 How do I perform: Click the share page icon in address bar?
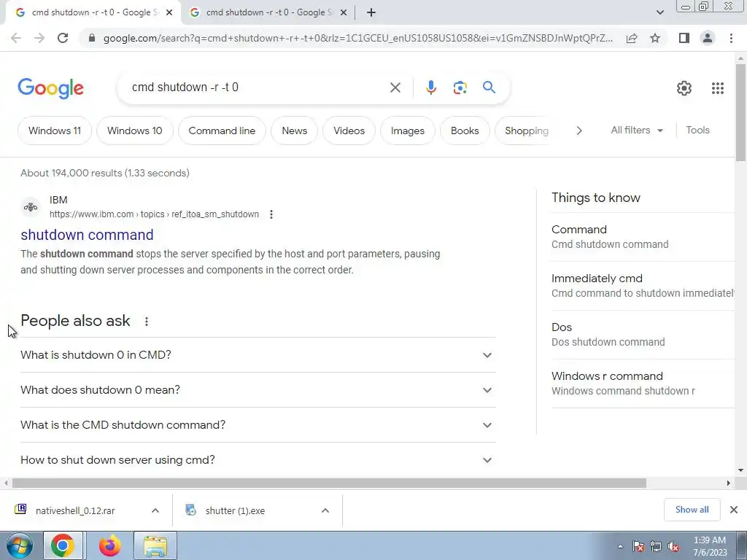(632, 38)
